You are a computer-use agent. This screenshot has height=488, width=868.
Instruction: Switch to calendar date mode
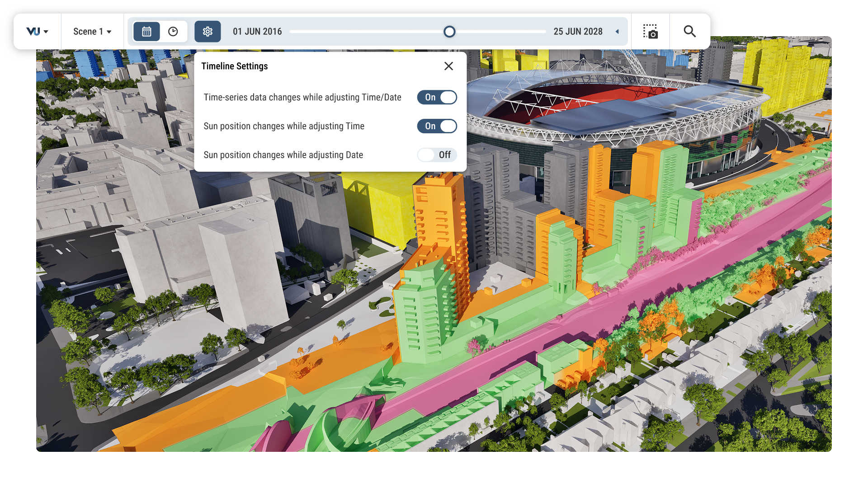pos(146,32)
